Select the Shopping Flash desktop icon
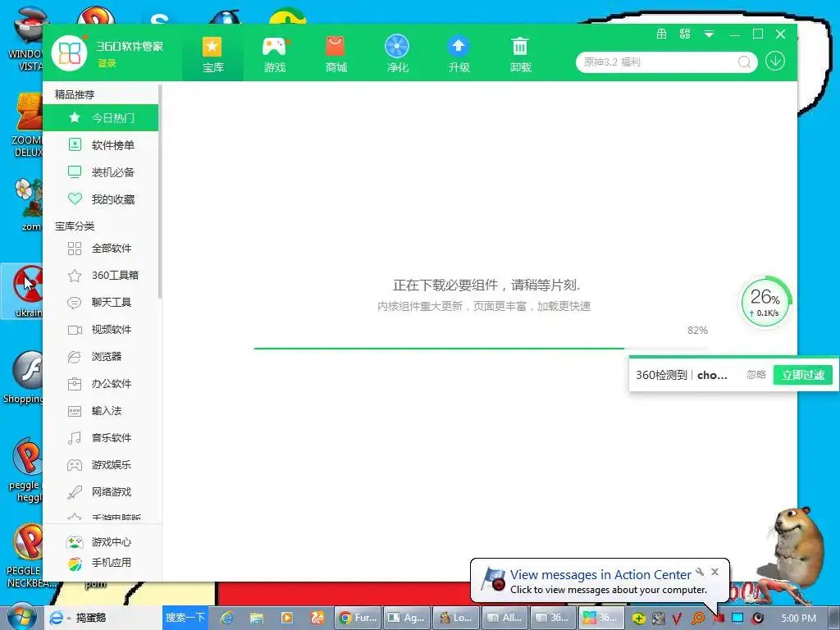 [21, 377]
